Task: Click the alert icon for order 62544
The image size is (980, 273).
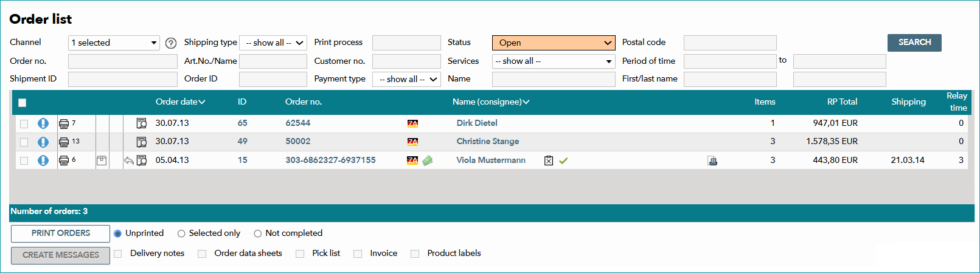Action: click(43, 123)
